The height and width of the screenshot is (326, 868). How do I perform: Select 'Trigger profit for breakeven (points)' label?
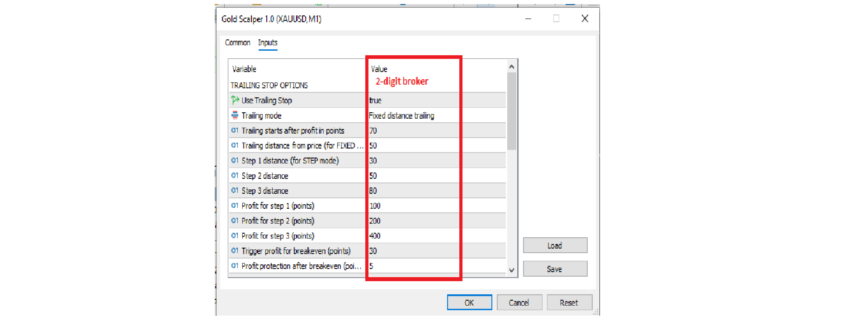click(x=296, y=251)
